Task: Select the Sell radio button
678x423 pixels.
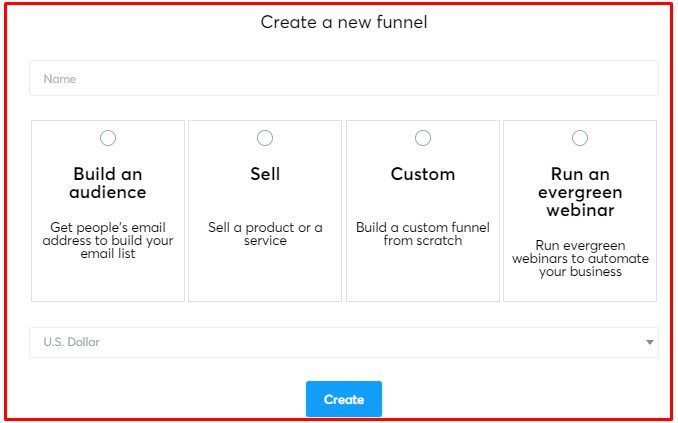Action: tap(265, 138)
